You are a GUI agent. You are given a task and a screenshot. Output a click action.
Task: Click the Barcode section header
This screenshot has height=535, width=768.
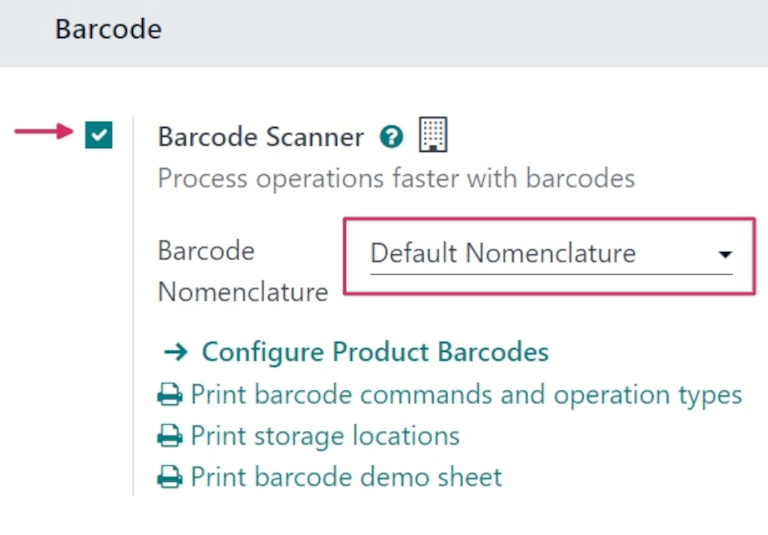108,29
